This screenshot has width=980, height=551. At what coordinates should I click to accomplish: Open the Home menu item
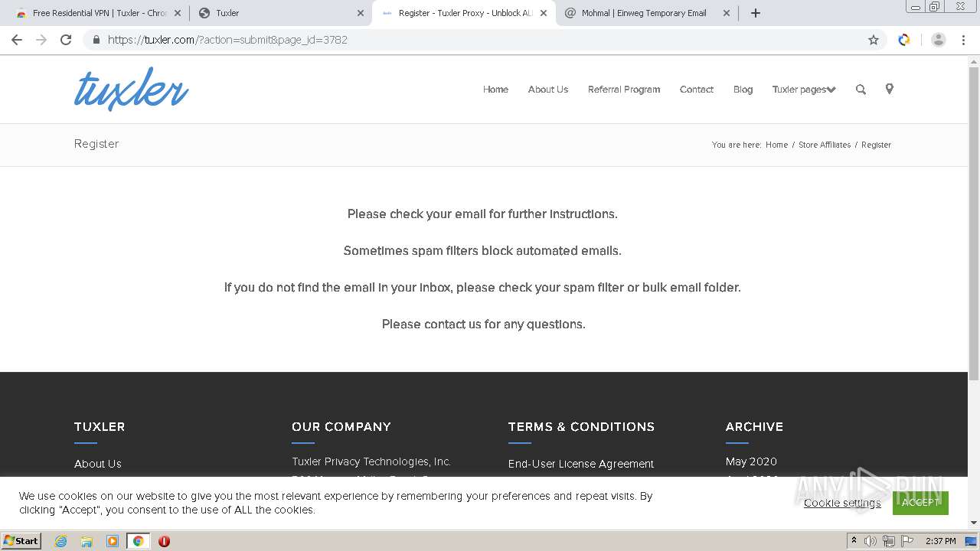(495, 90)
